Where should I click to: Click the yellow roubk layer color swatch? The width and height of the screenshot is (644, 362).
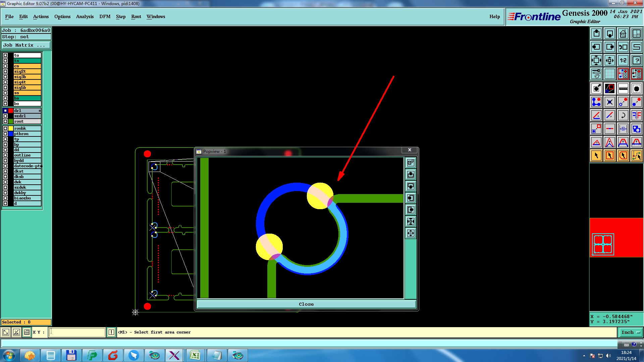[x=11, y=128]
